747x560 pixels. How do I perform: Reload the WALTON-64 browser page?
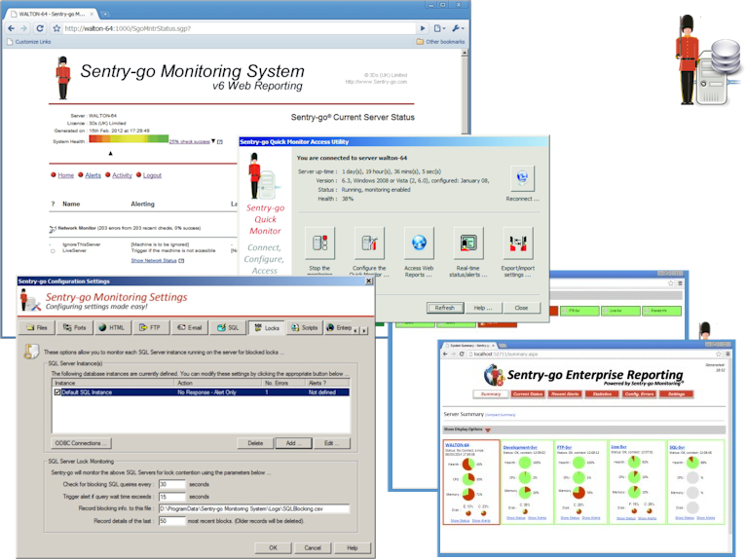pos(40,28)
